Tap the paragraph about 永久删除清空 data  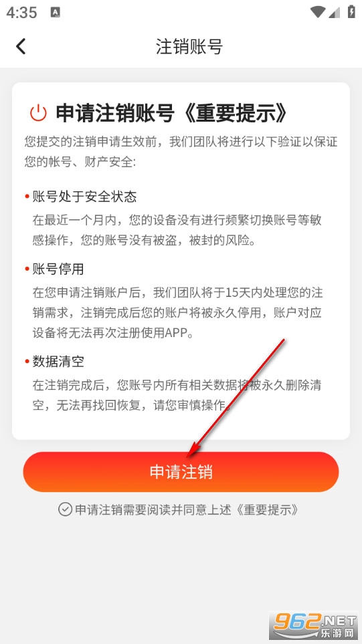click(x=177, y=395)
